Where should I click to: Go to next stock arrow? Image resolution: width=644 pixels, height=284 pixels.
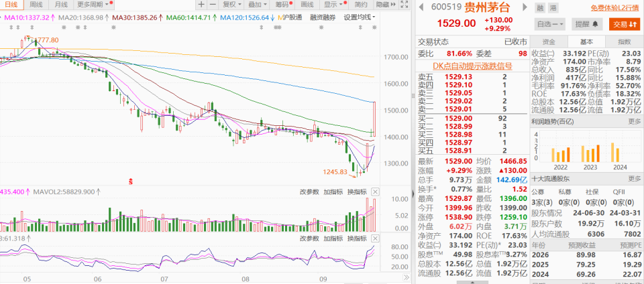pos(525,7)
